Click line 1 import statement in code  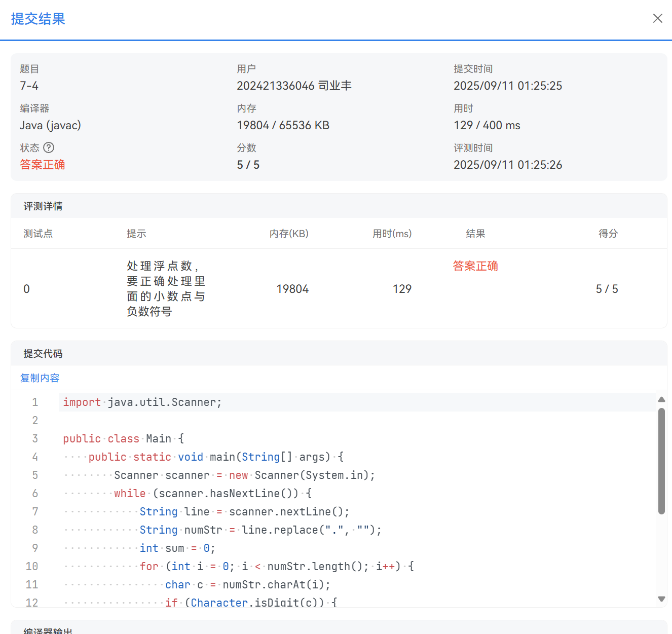[x=142, y=402]
